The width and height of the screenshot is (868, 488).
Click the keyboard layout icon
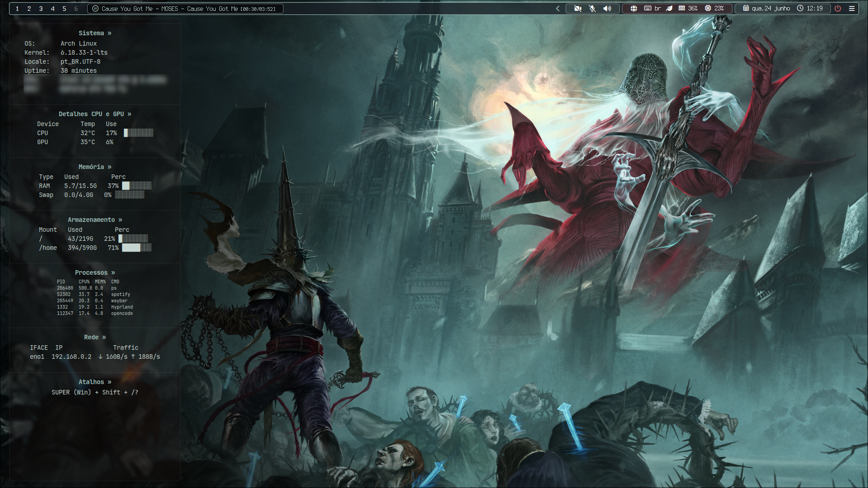point(647,9)
